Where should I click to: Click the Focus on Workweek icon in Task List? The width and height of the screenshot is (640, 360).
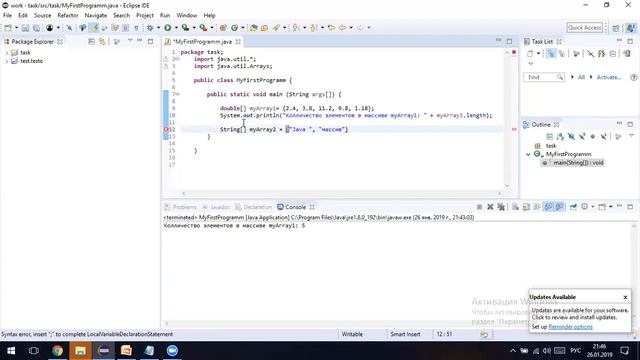pyautogui.click(x=576, y=53)
